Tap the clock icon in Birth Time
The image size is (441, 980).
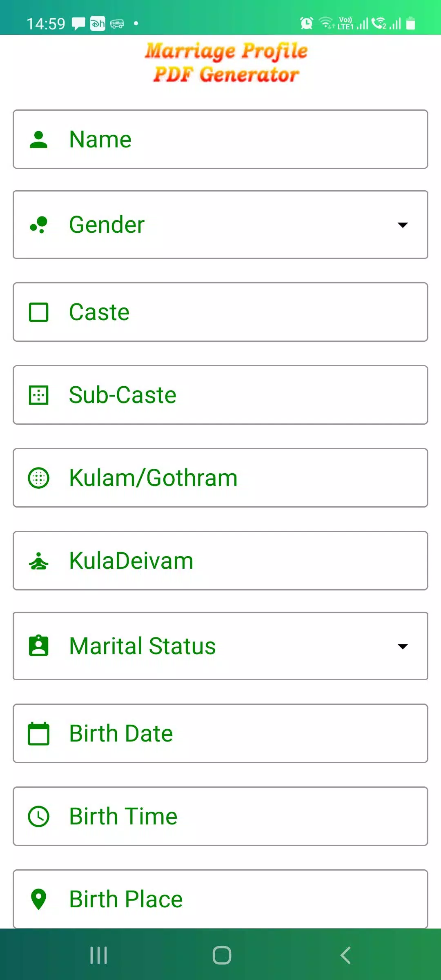39,817
